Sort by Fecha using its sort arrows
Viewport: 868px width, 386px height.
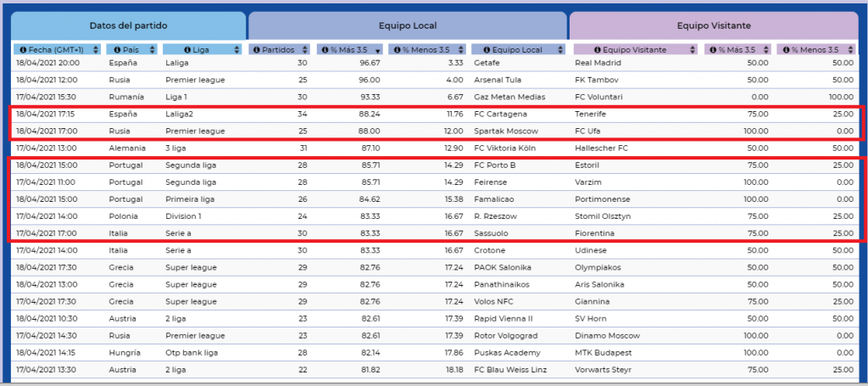pyautogui.click(x=94, y=50)
